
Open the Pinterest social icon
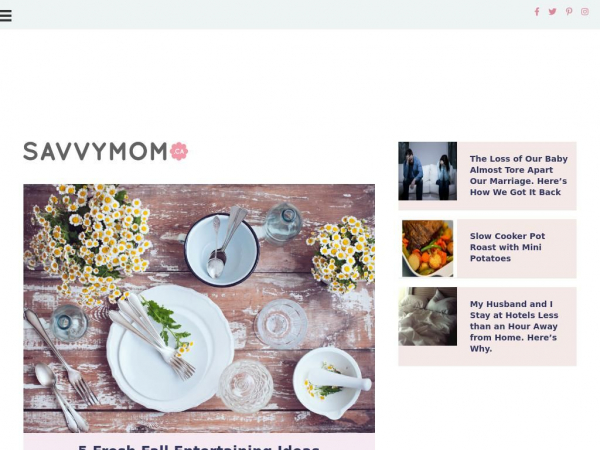[x=569, y=11]
